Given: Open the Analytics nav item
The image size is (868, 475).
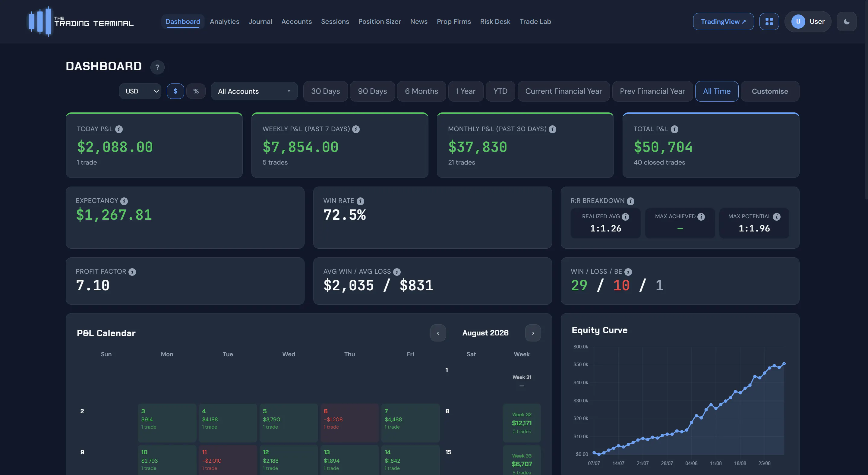Looking at the screenshot, I should pyautogui.click(x=224, y=22).
